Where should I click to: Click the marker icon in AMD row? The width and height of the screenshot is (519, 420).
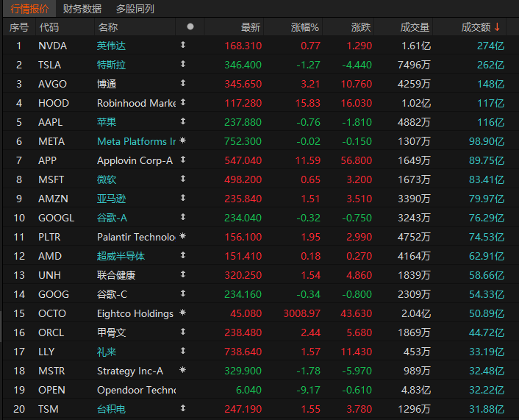[183, 255]
